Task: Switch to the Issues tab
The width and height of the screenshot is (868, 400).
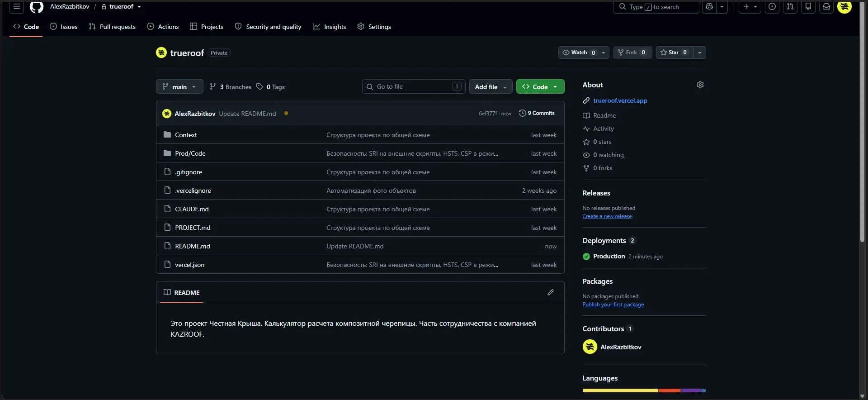Action: click(64, 27)
